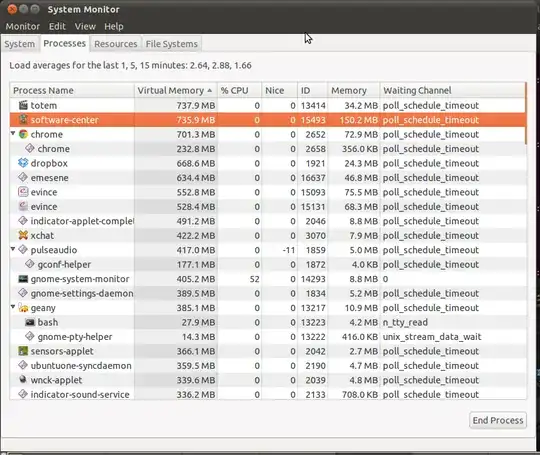Click the sensors-applet icon
The height and width of the screenshot is (455, 540).
pyautogui.click(x=23, y=351)
